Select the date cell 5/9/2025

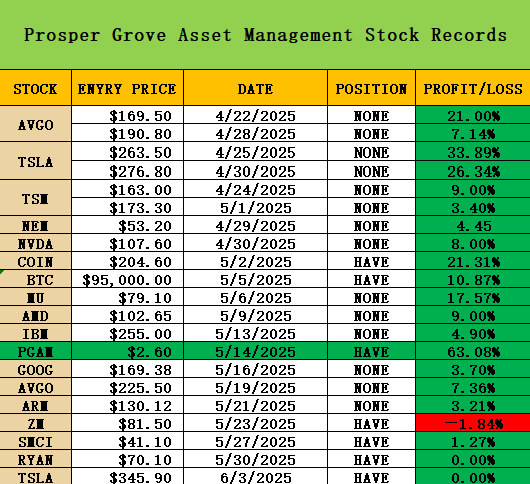[x=256, y=315]
